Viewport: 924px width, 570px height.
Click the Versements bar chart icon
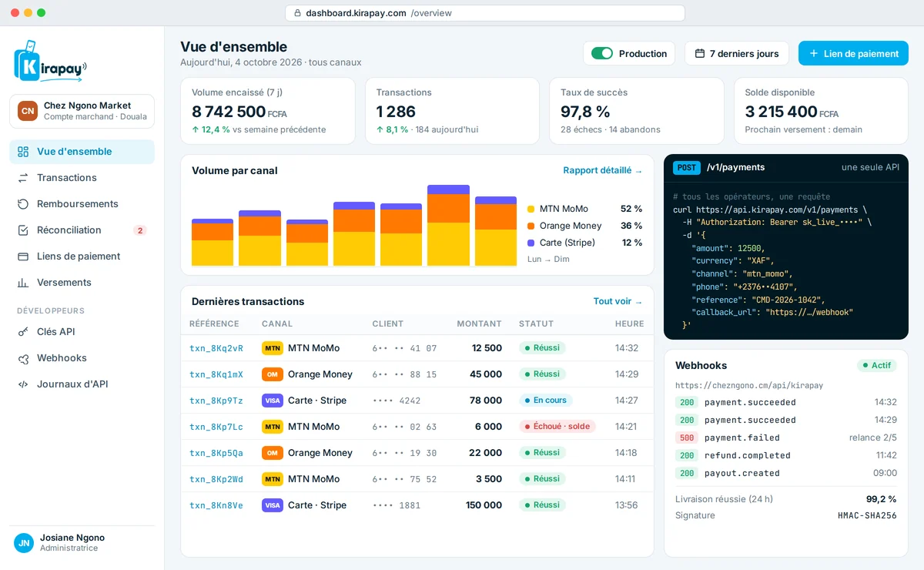23,283
